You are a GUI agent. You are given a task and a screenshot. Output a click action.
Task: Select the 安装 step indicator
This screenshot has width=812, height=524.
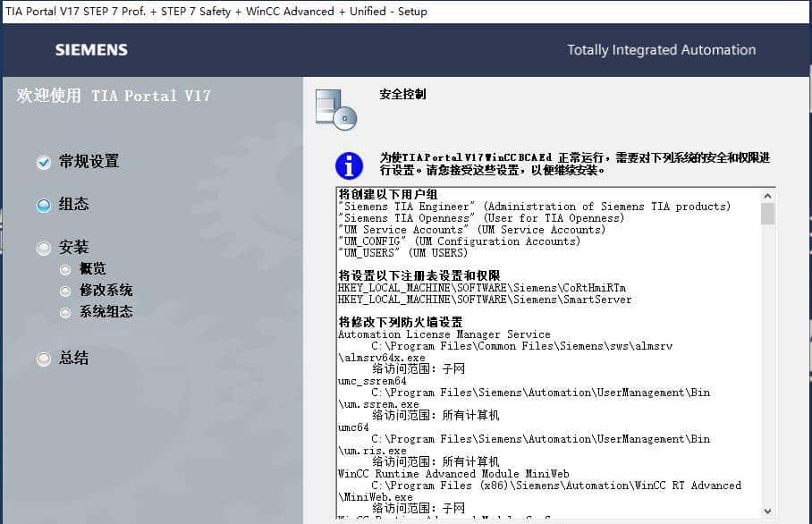coord(43,247)
